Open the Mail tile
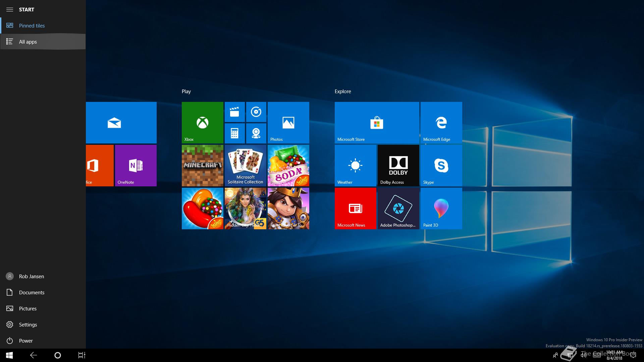The image size is (644, 362). (x=121, y=122)
